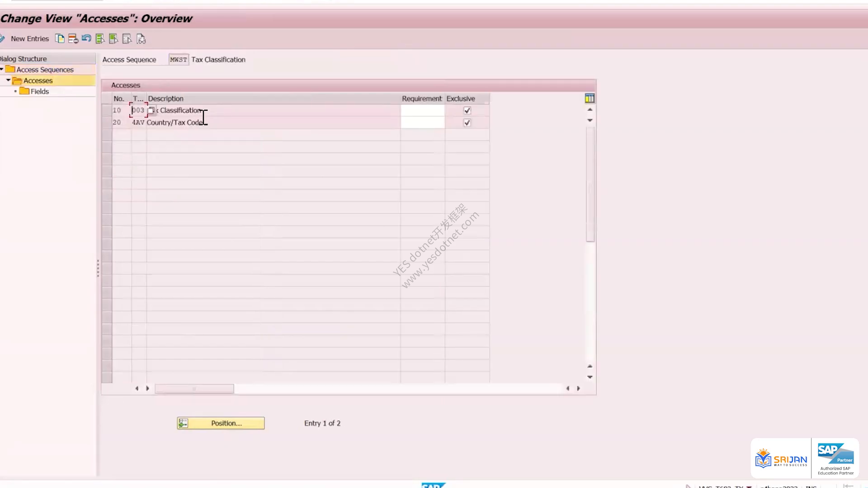Select row 10 using its row selector

pyautogui.click(x=107, y=110)
